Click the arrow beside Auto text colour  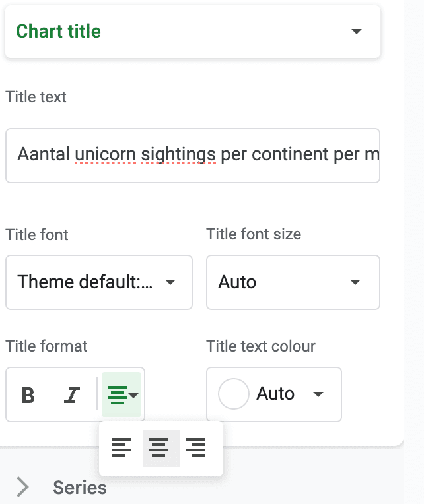pos(318,394)
